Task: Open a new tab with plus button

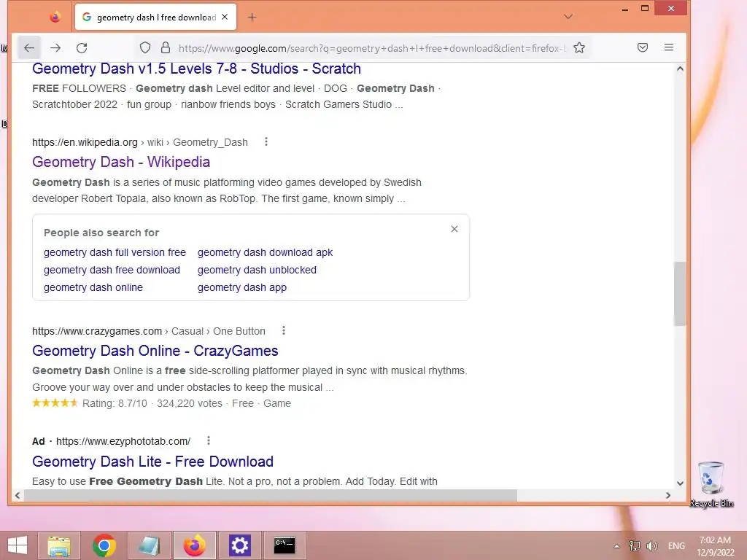Action: [252, 17]
